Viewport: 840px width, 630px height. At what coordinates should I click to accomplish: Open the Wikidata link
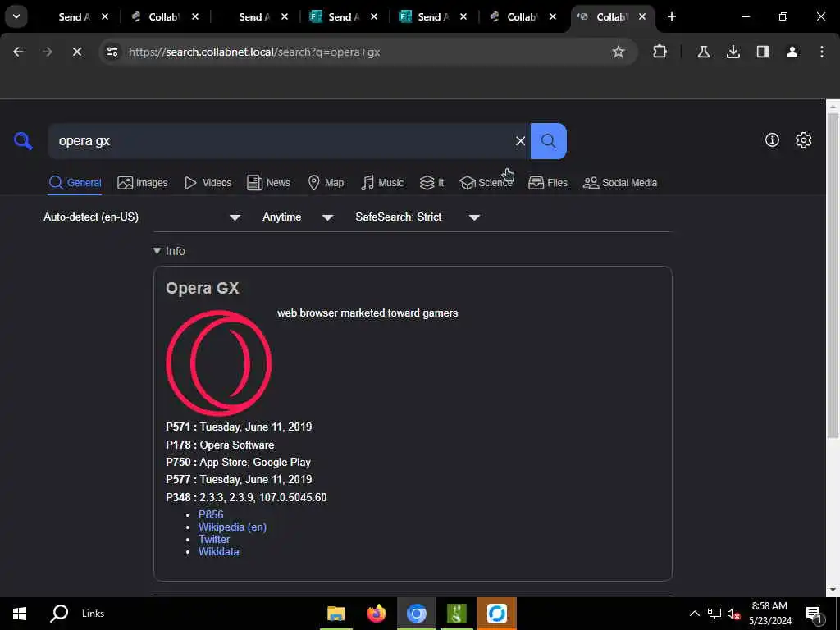point(218,551)
